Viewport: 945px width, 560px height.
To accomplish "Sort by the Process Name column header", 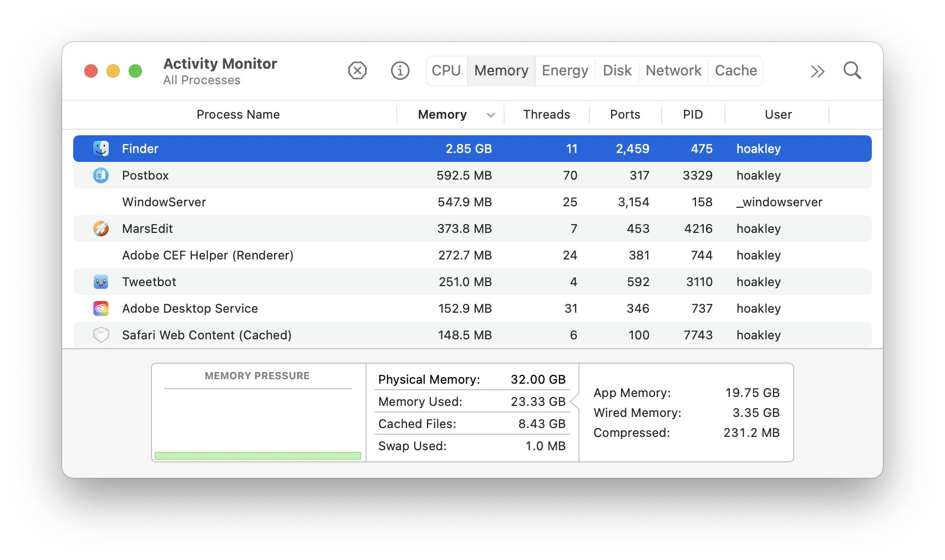I will 238,115.
